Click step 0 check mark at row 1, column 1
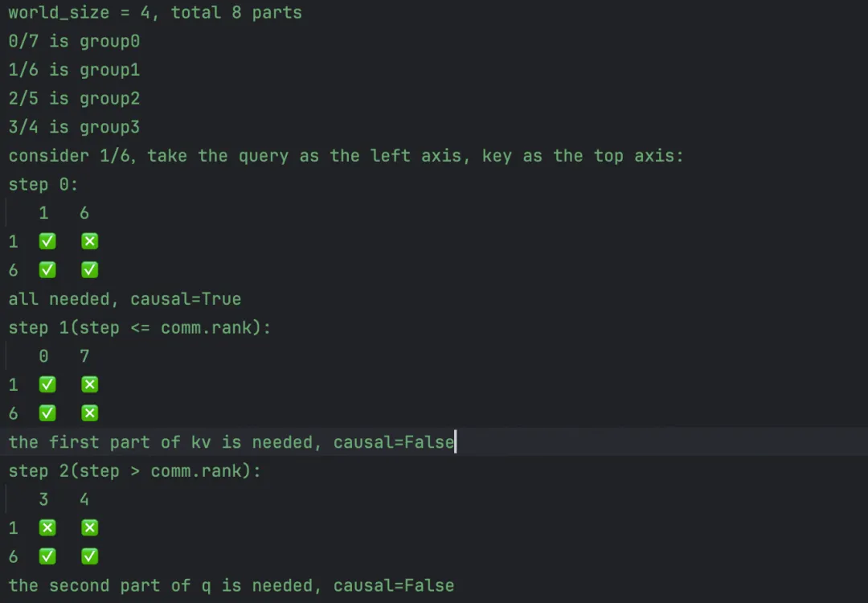Image resolution: width=868 pixels, height=603 pixels. (x=47, y=241)
